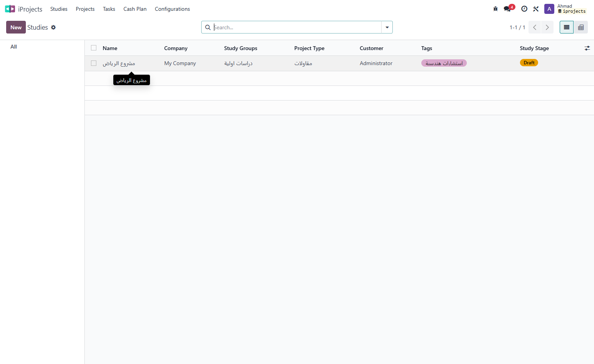Select the All filter in sidebar
The image size is (594, 364).
coord(14,47)
